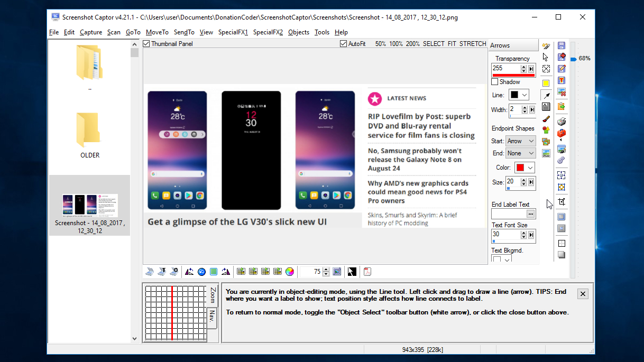The height and width of the screenshot is (362, 644).
Task: Open the End endpoint shape dropdown
Action: [520, 153]
